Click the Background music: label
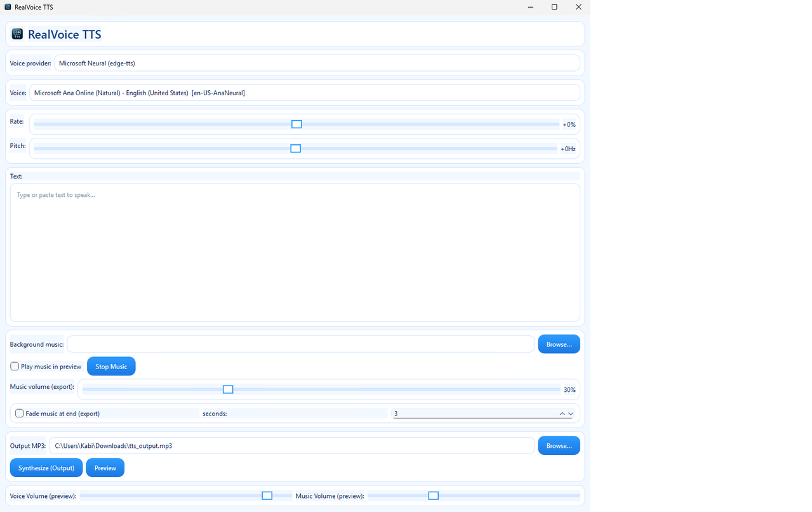Screen dimensions: 812x512 point(37,344)
